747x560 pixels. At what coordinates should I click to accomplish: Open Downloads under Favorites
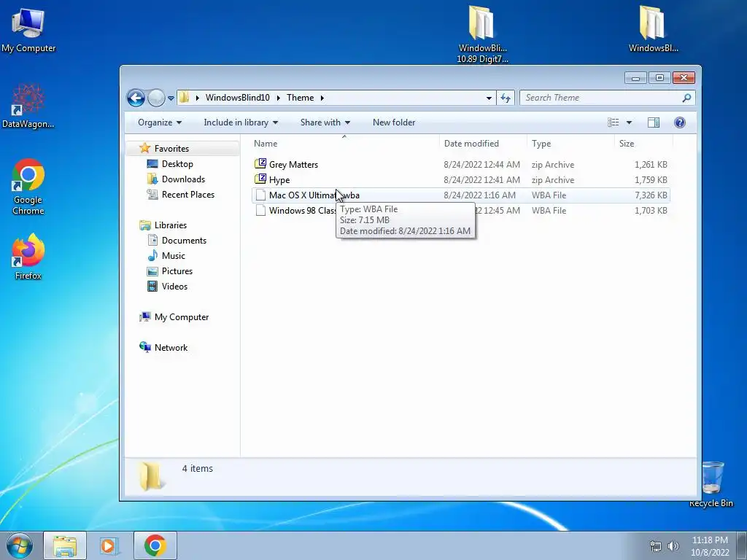[x=183, y=179]
